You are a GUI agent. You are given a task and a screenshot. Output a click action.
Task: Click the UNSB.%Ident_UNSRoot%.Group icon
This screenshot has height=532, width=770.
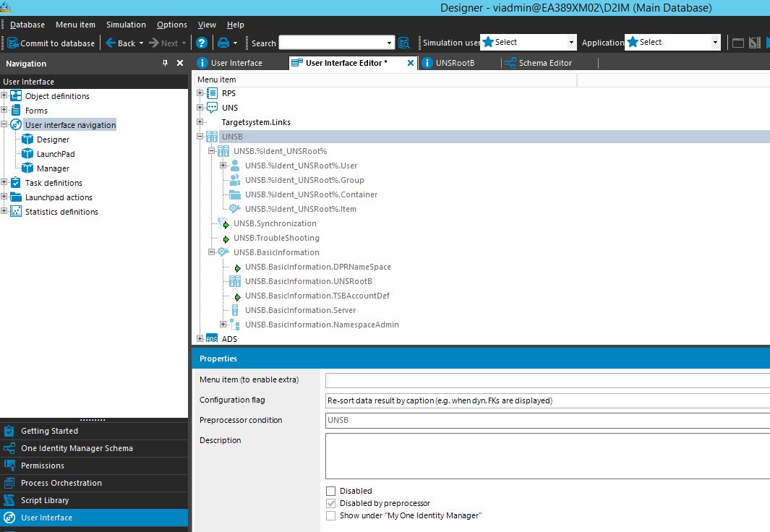(235, 180)
